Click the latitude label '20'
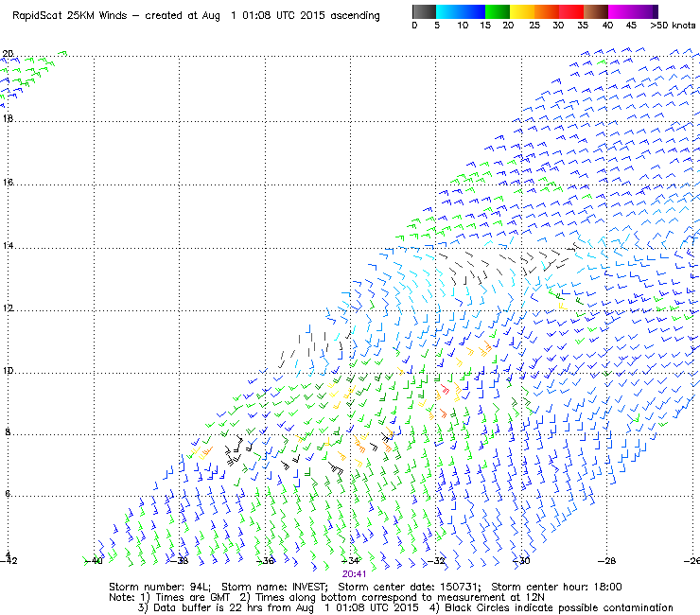This screenshot has width=700, height=615. pyautogui.click(x=8, y=54)
